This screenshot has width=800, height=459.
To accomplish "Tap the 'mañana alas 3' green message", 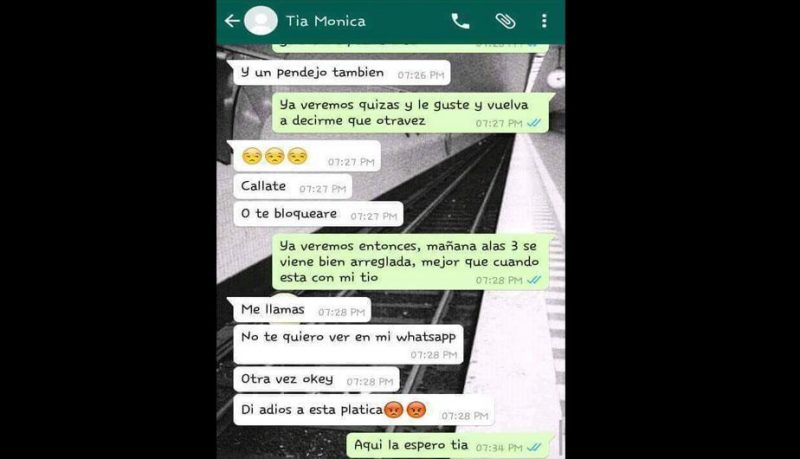I will tap(410, 262).
